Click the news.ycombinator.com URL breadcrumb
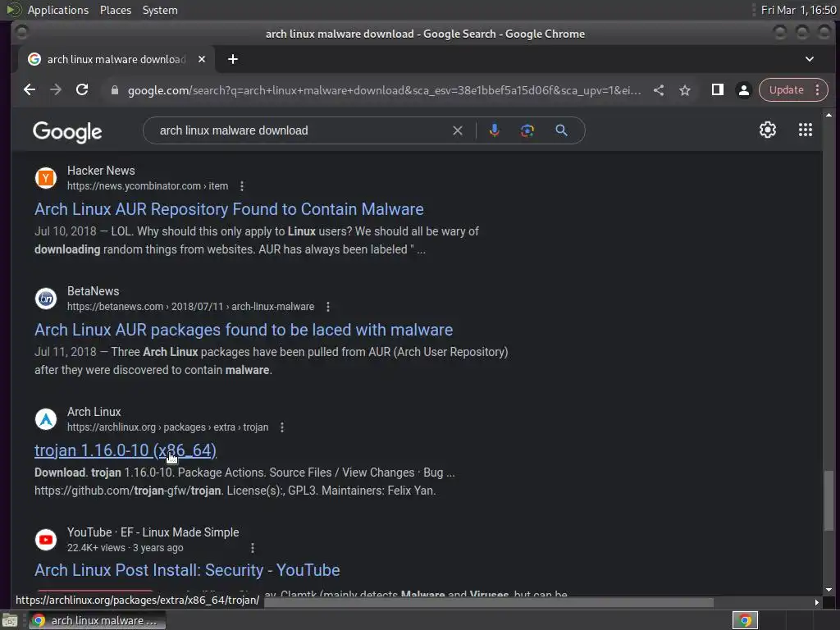 click(x=148, y=186)
